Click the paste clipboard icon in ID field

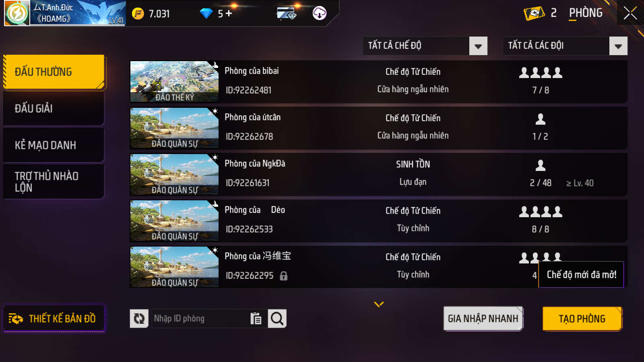(256, 319)
